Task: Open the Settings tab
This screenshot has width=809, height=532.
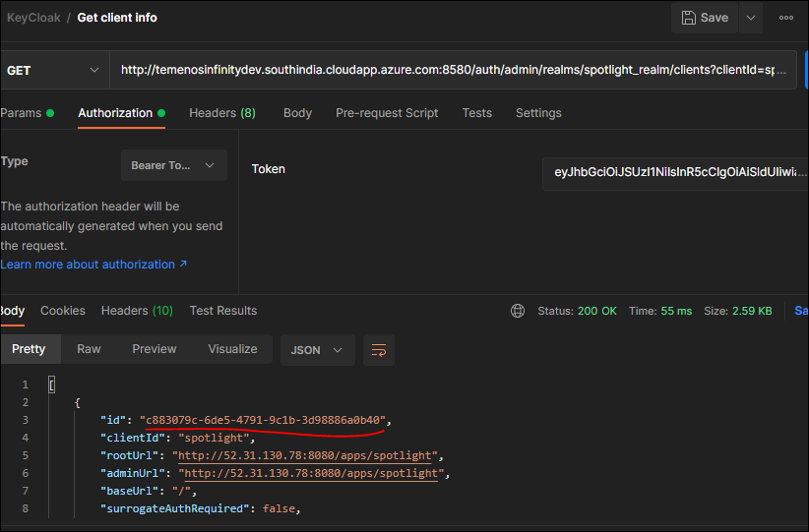Action: [538, 113]
